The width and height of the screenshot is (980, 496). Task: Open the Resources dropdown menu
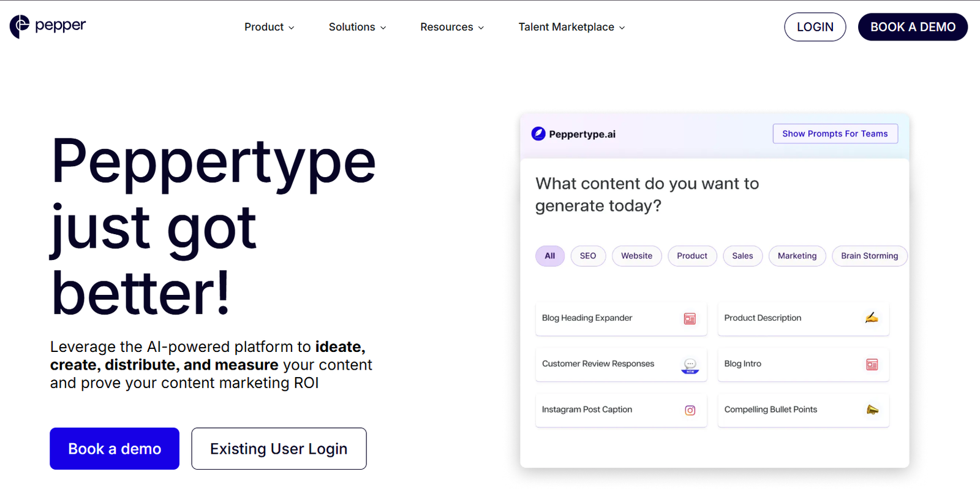point(451,27)
